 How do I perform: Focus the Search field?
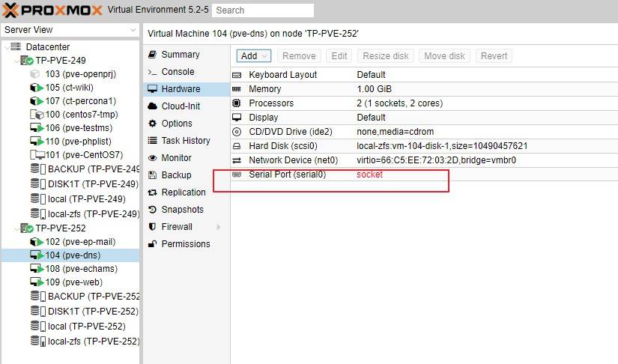click(x=263, y=10)
